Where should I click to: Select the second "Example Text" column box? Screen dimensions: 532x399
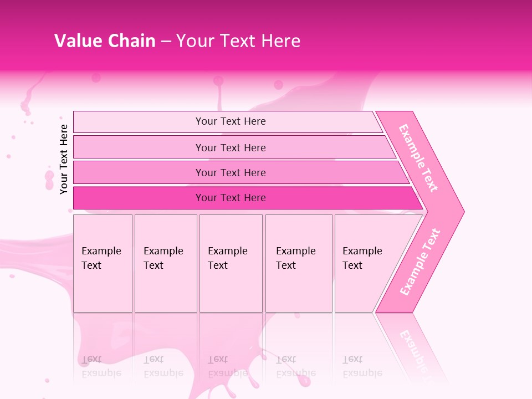click(165, 263)
